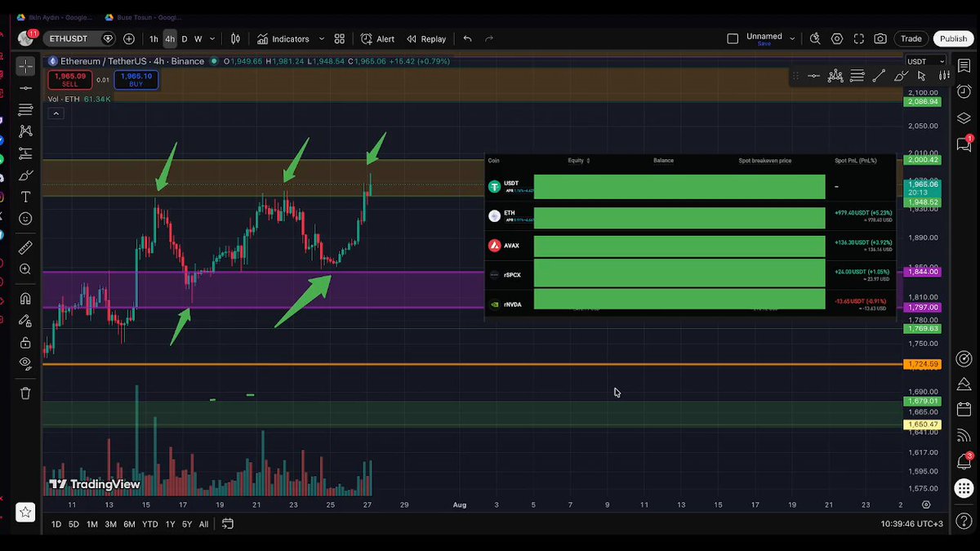
Task: Open the USDT currency dropdown
Action: click(926, 61)
